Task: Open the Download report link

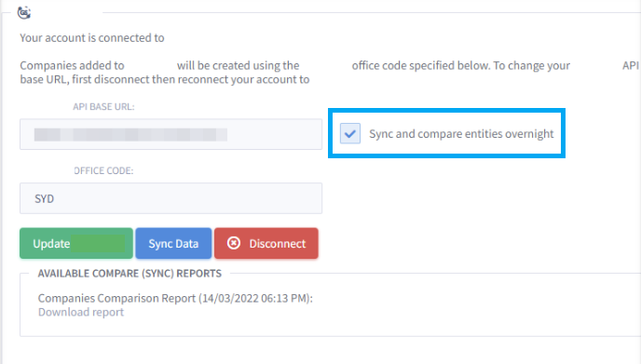Action: [81, 312]
